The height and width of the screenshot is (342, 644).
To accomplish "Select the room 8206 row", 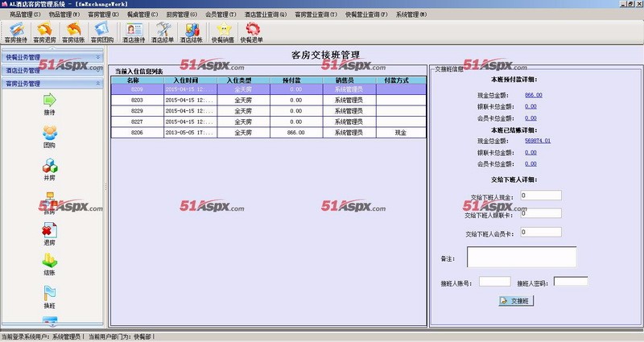I will [x=269, y=133].
